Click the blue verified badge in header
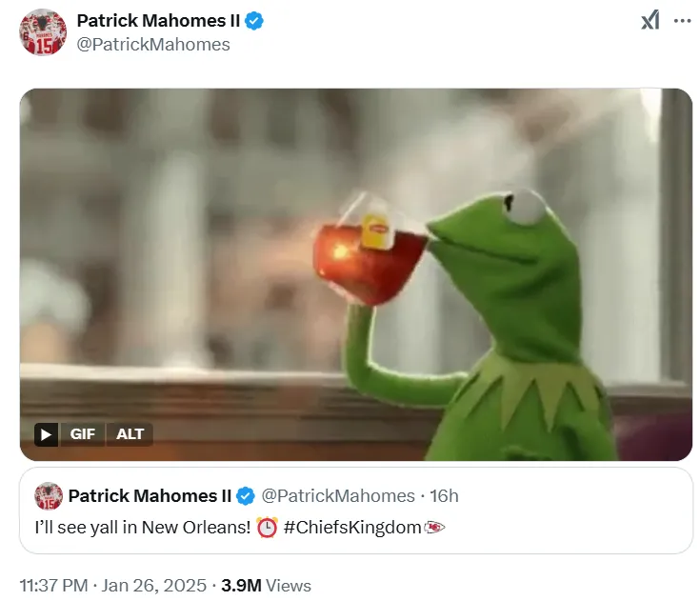 [x=254, y=20]
